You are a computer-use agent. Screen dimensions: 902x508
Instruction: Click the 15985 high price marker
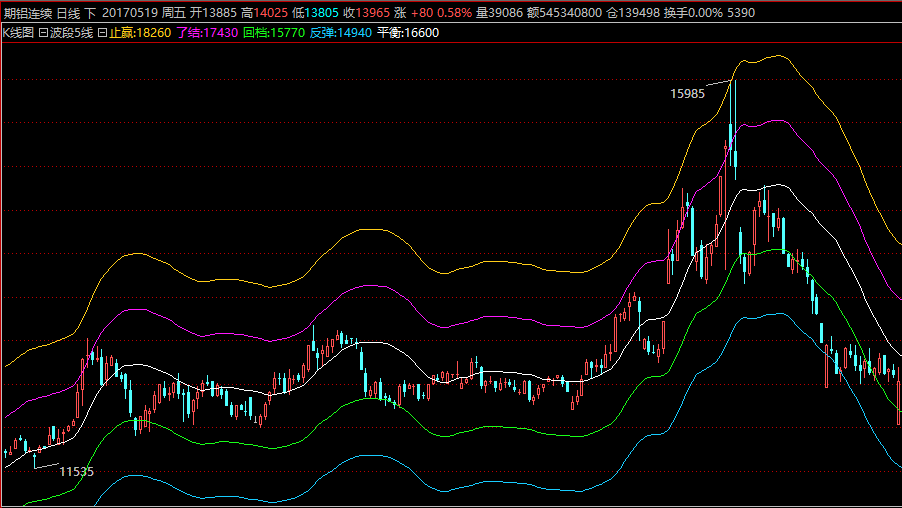[687, 94]
